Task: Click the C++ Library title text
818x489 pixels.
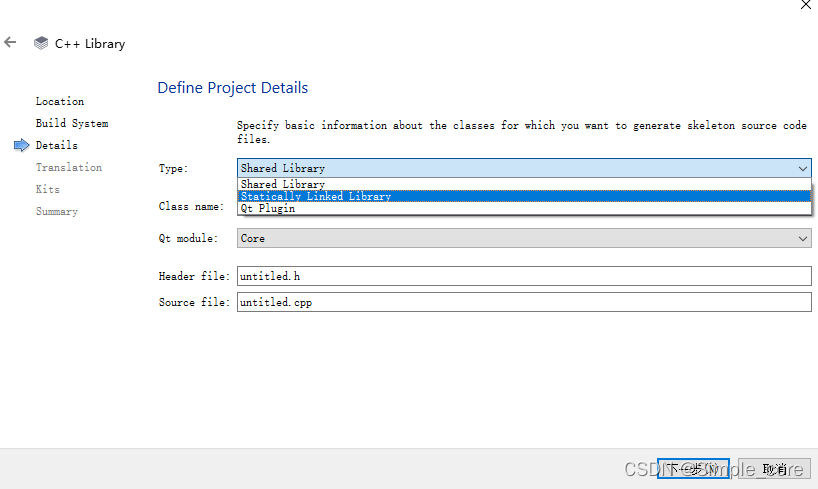Action: coord(90,44)
